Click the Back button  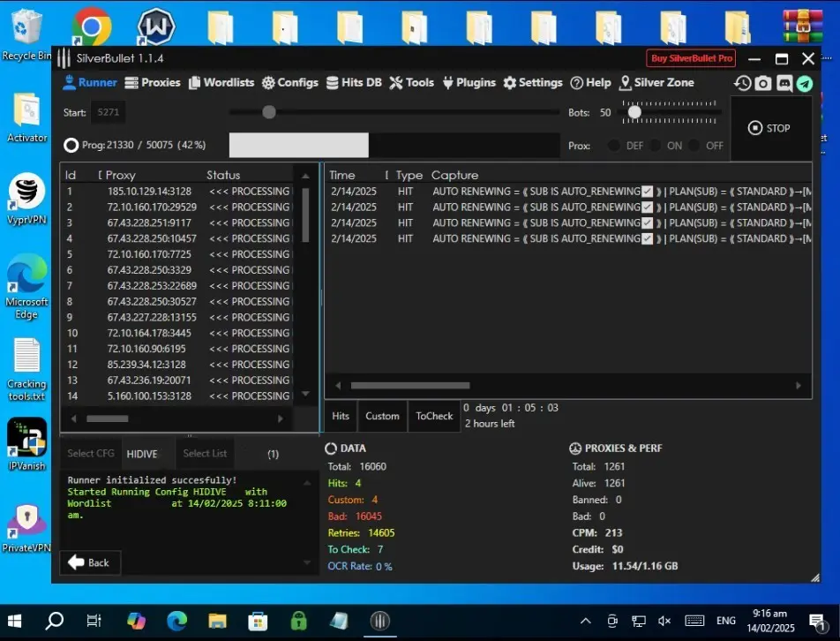pyautogui.click(x=90, y=562)
